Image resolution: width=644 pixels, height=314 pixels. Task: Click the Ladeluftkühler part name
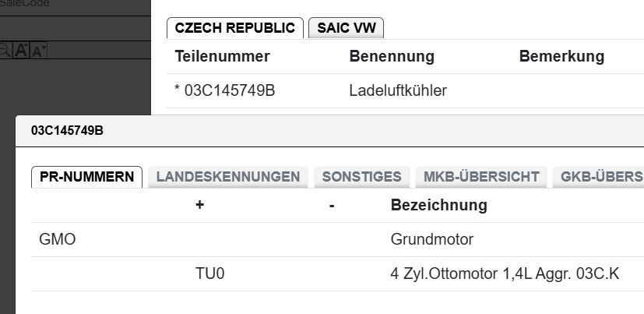[x=398, y=91]
